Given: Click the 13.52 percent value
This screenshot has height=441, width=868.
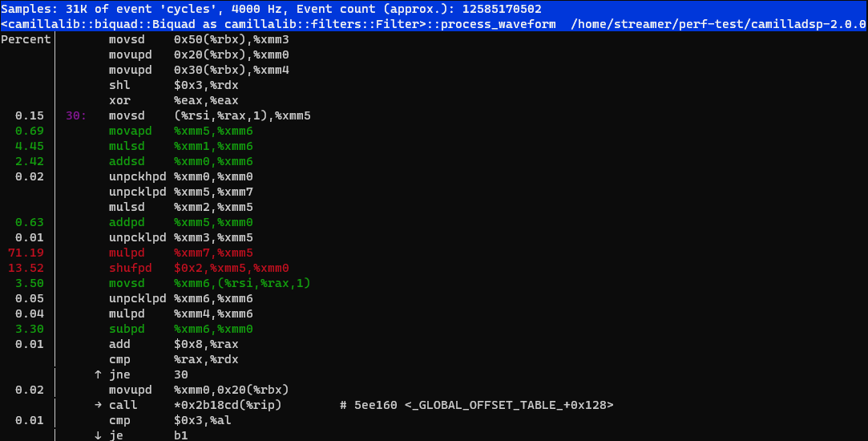Looking at the screenshot, I should tap(26, 268).
